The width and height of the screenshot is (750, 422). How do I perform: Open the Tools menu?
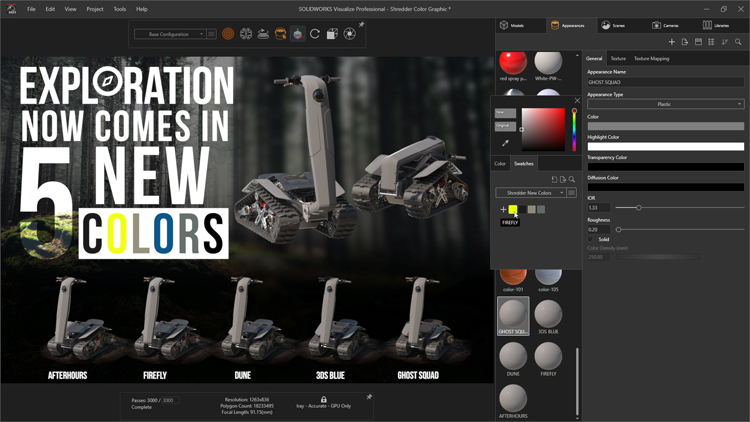click(120, 9)
